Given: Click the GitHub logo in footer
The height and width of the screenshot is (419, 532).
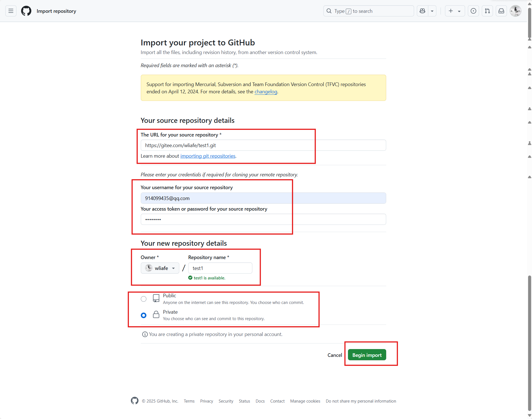Looking at the screenshot, I should point(135,401).
